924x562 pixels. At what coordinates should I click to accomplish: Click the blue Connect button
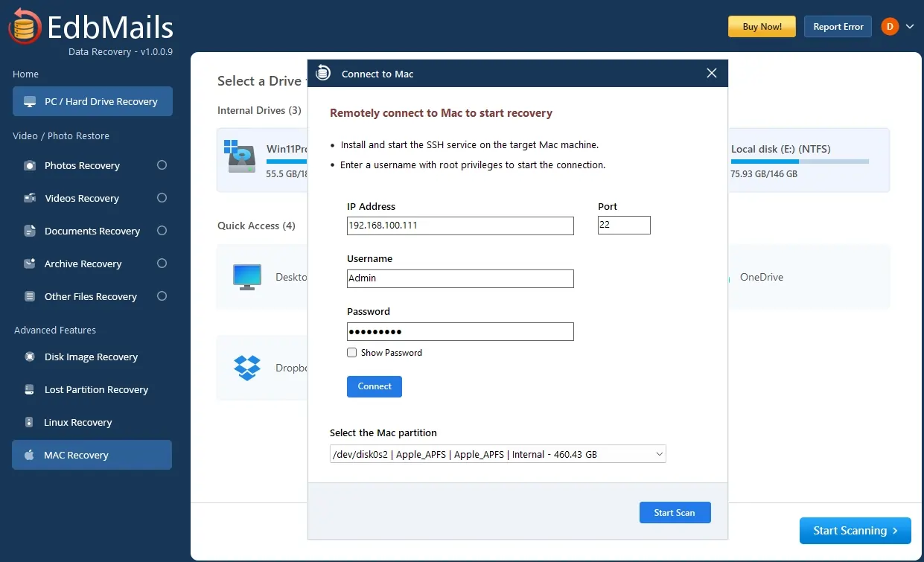point(375,386)
